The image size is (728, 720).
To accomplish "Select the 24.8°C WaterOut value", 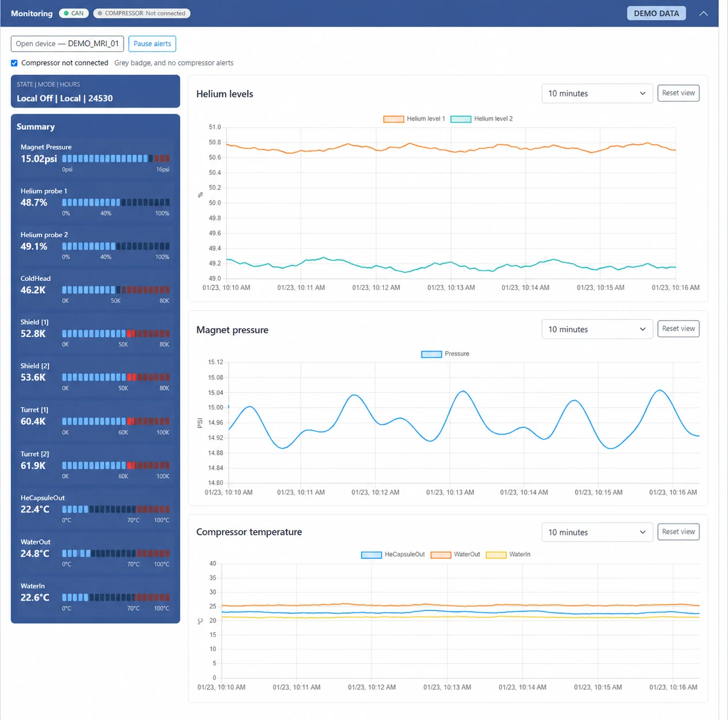I will click(35, 553).
